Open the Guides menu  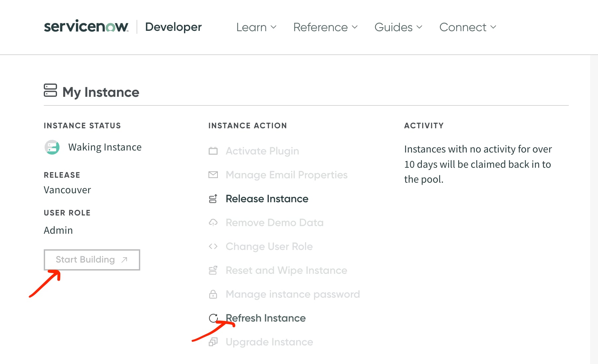(398, 27)
